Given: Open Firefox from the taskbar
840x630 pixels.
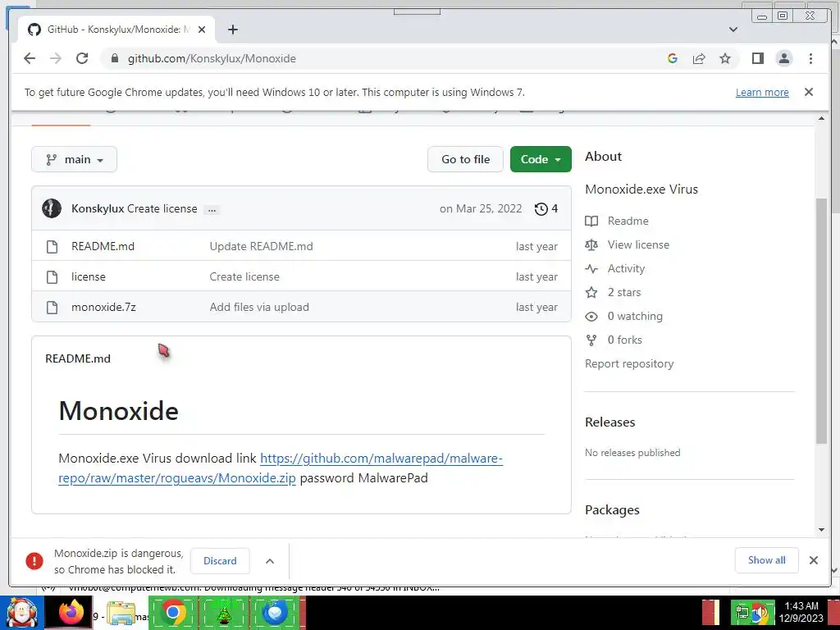Looking at the screenshot, I should click(x=71, y=612).
